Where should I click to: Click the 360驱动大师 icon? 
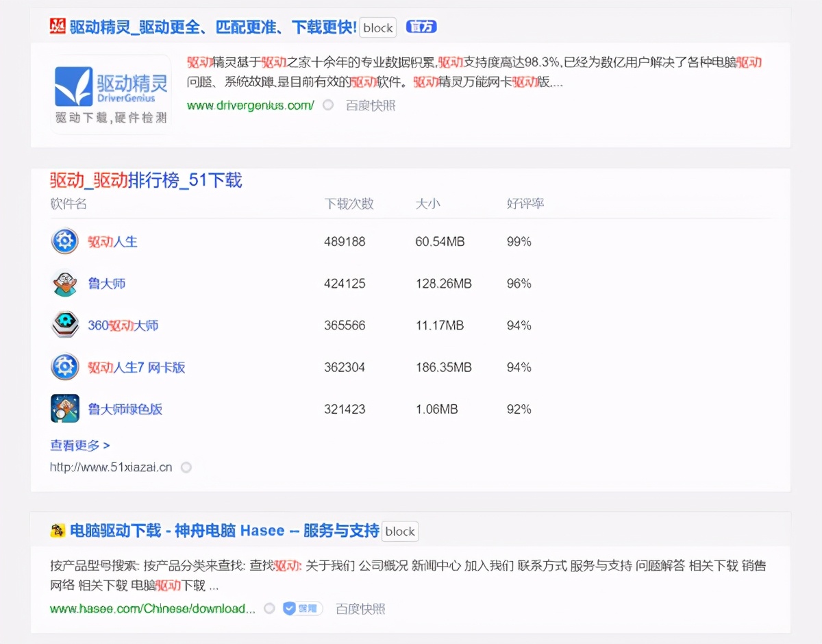(65, 325)
